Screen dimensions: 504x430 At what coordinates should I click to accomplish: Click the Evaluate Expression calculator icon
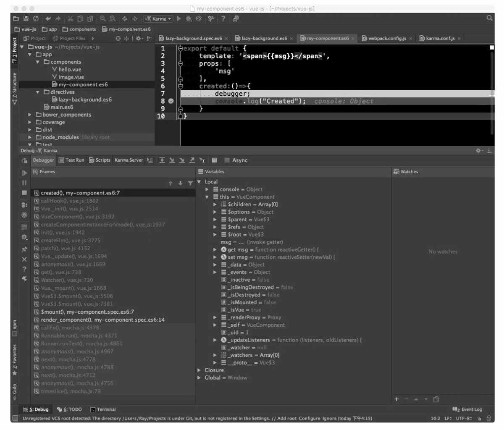tap(214, 160)
